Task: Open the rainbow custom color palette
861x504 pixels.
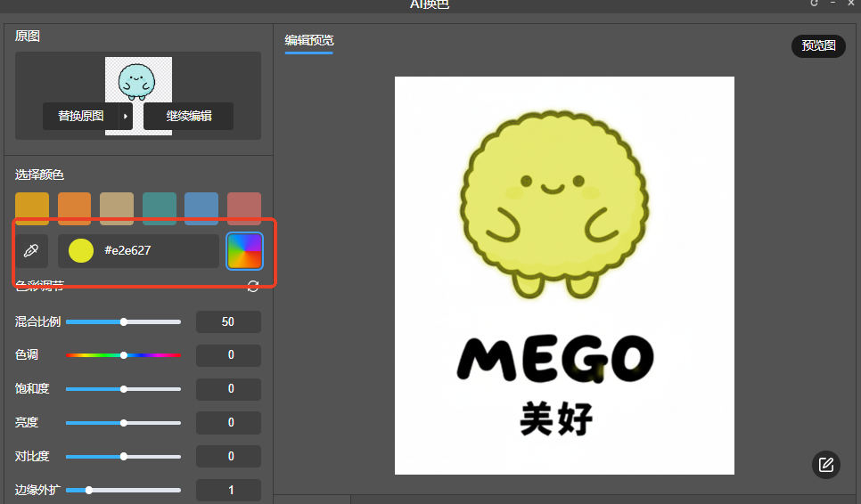Action: pyautogui.click(x=244, y=251)
